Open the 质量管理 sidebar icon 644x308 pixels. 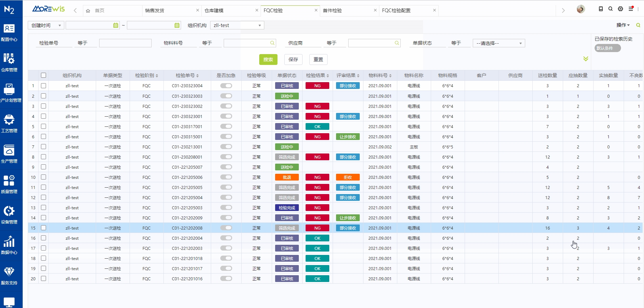pos(9,181)
